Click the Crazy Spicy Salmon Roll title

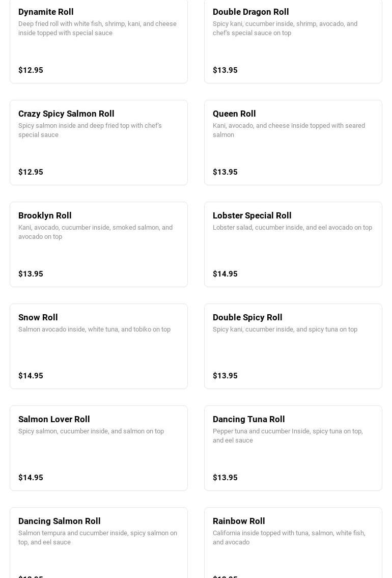click(66, 114)
